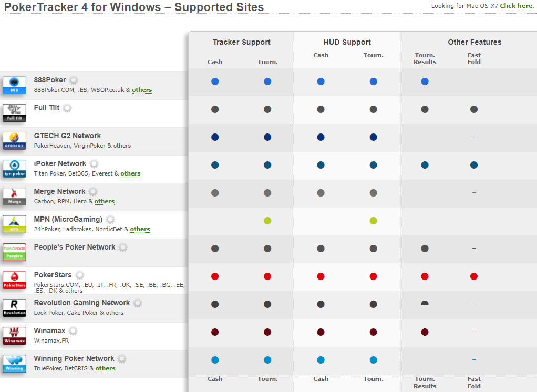Screen dimensions: 537x392
Task: Click 'PokerHeaven, VirginPoker & others' text
Action: click(82, 146)
